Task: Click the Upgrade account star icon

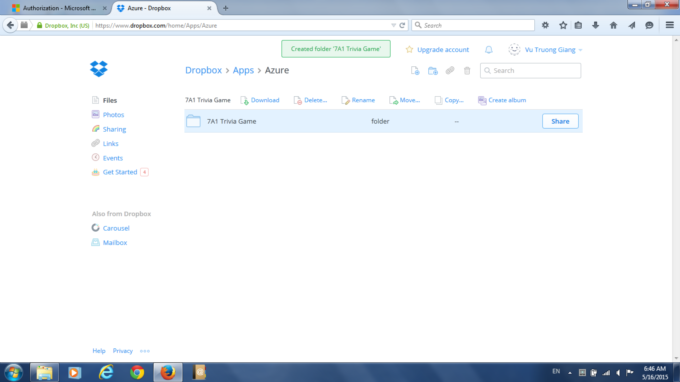Action: point(409,49)
